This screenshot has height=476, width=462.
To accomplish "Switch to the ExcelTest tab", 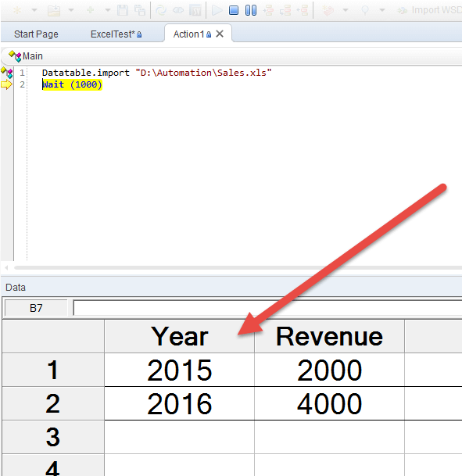I will (116, 34).
